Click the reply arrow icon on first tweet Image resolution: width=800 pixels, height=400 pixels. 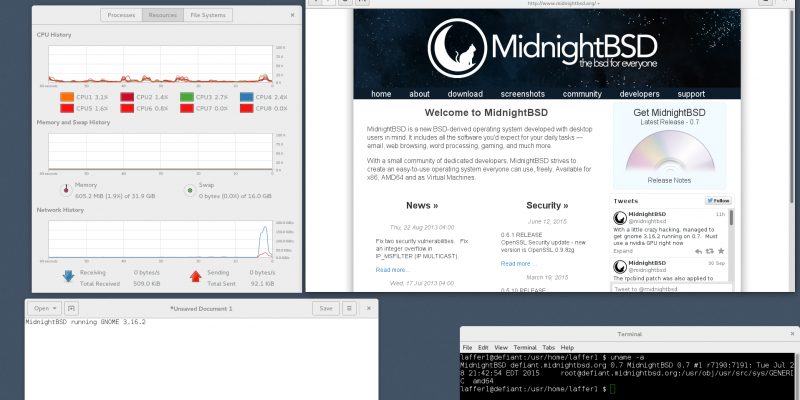[x=698, y=251]
